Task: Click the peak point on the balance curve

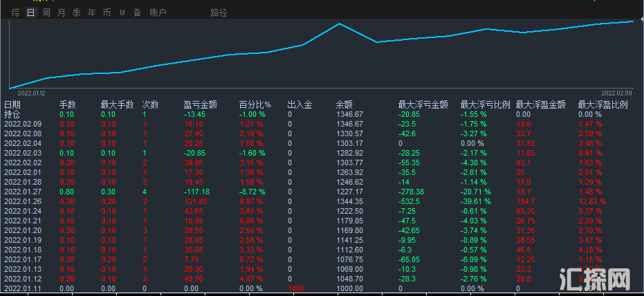Action: (x=340, y=24)
